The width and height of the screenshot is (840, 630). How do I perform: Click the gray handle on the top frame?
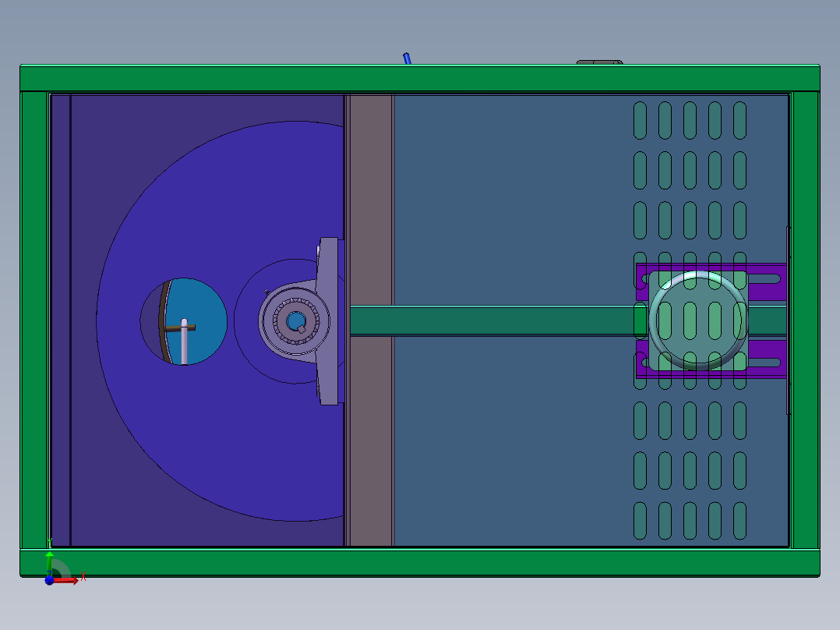coord(600,61)
